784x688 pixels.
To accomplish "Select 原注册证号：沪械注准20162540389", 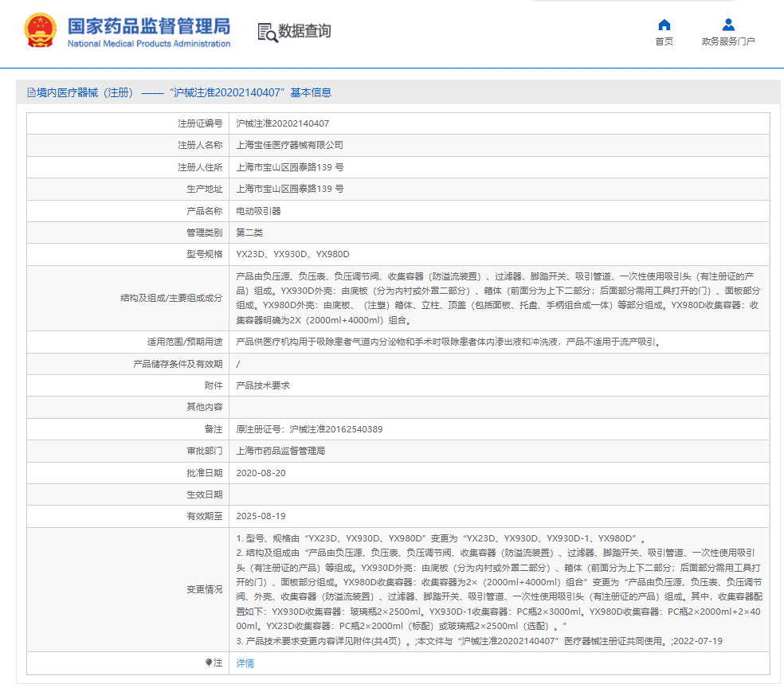I will tap(309, 429).
